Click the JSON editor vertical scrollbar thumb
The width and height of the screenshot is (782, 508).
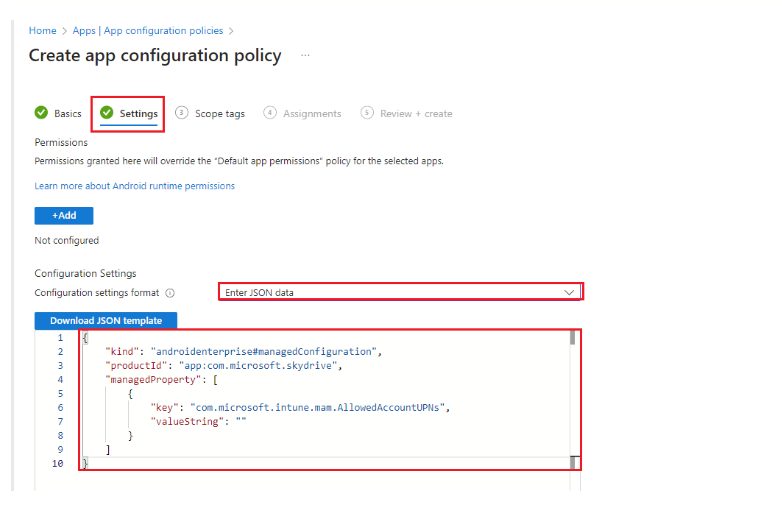pos(573,338)
